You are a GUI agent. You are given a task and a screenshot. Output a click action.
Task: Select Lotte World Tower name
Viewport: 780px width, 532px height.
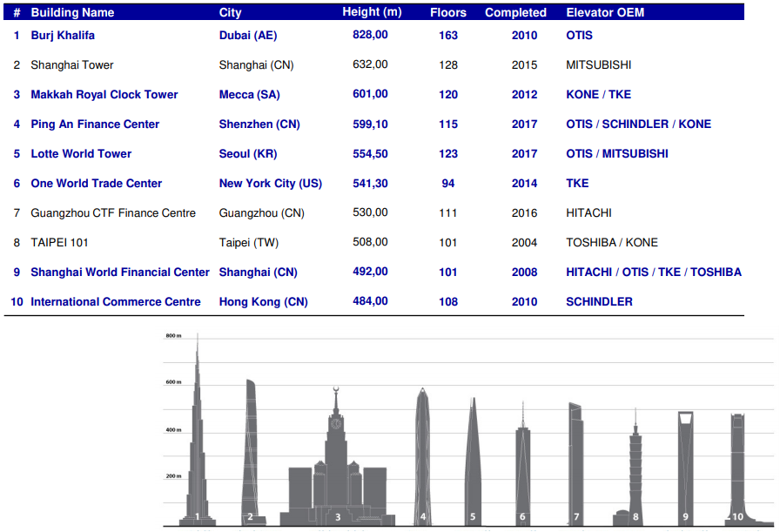[x=81, y=154]
